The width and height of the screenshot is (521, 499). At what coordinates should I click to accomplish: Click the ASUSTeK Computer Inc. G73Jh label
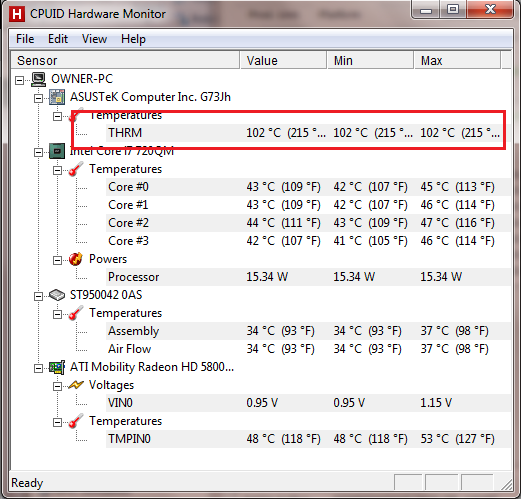tap(150, 97)
